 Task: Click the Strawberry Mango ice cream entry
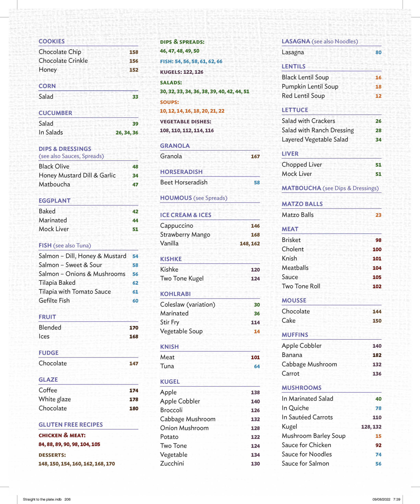pos(185,234)
